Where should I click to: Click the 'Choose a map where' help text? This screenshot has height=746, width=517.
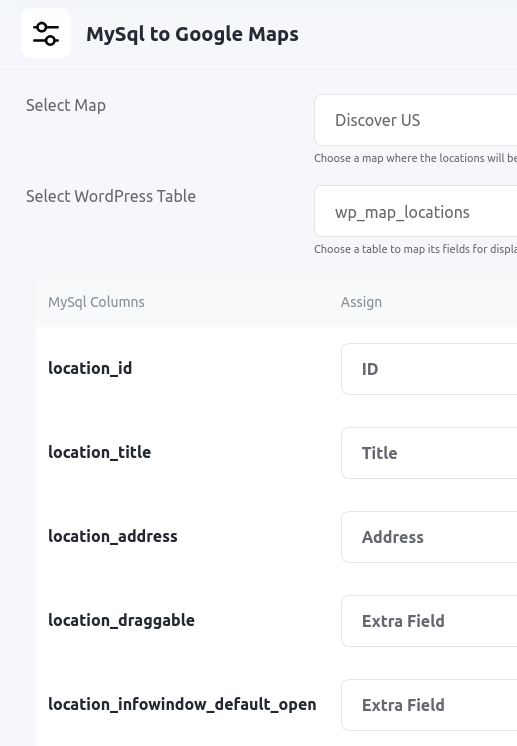(415, 158)
